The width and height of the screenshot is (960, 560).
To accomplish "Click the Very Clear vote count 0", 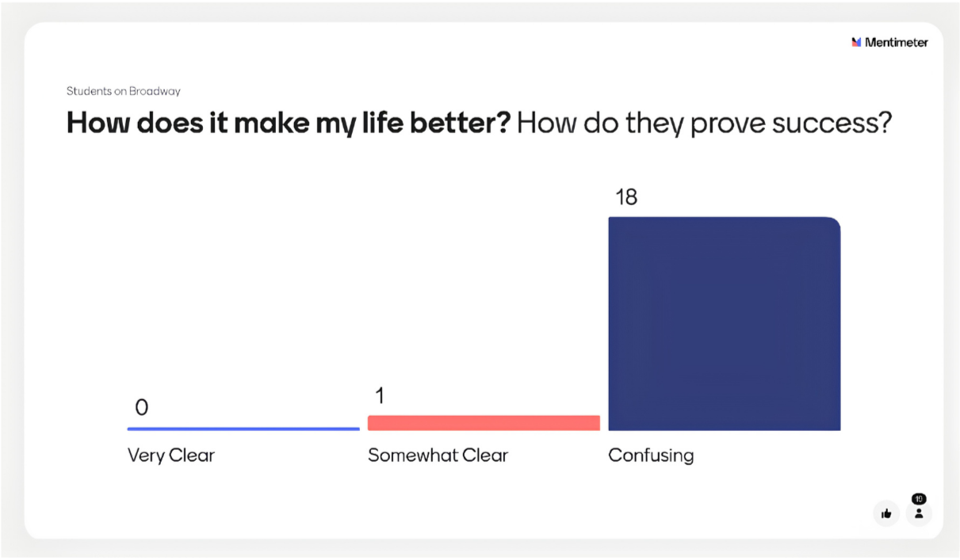I will pyautogui.click(x=141, y=408).
